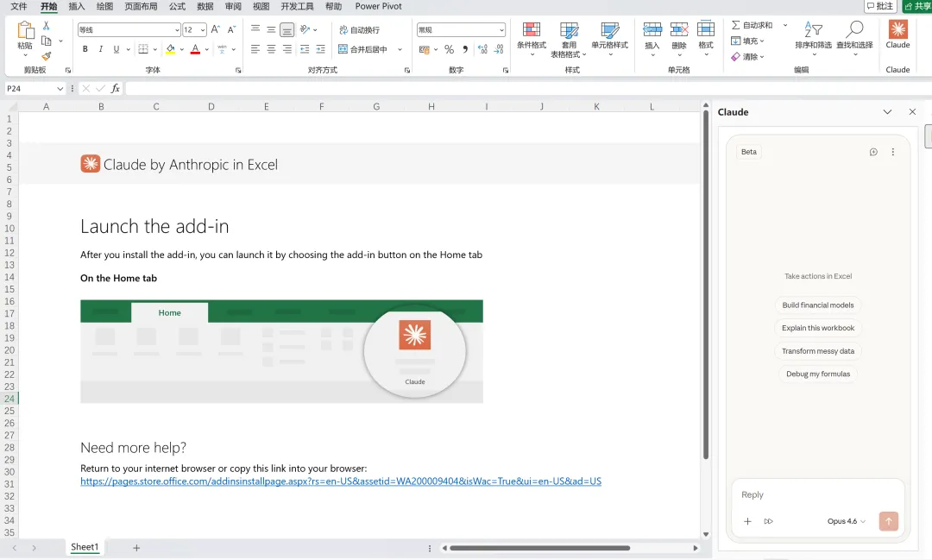
Task: Open the Power Pivot tab
Action: [378, 7]
